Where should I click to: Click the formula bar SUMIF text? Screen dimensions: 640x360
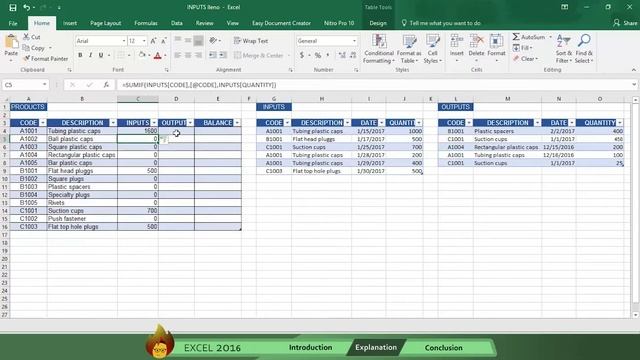point(199,85)
